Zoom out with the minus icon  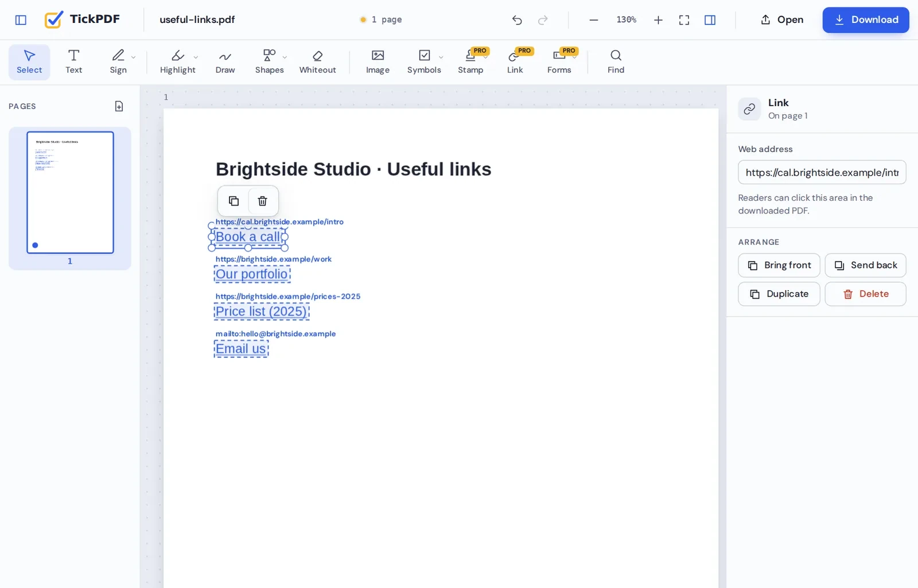coord(594,20)
